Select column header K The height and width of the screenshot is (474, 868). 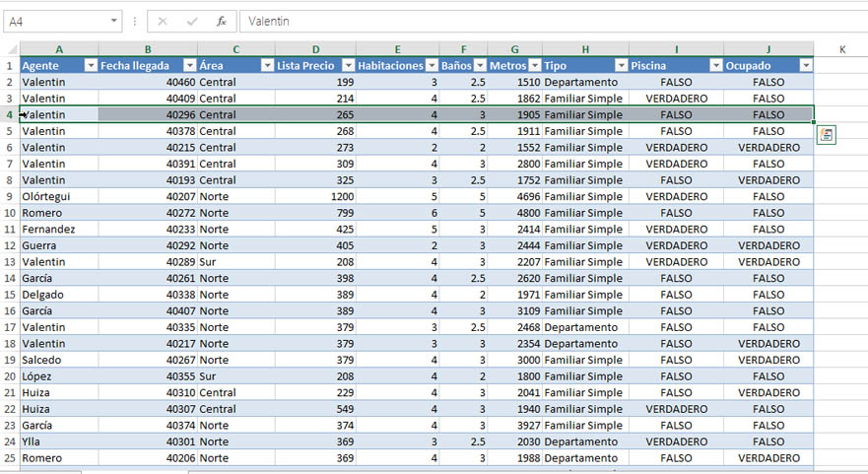(842, 49)
